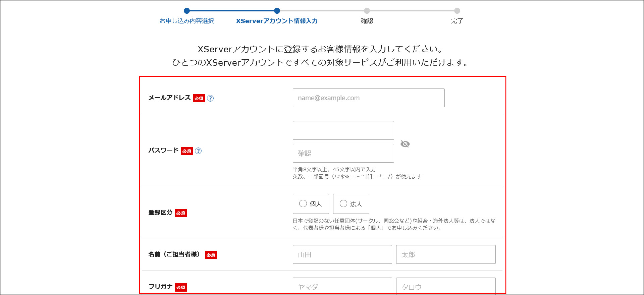Focus the email address field name@example.com
This screenshot has height=295, width=644.
point(369,98)
